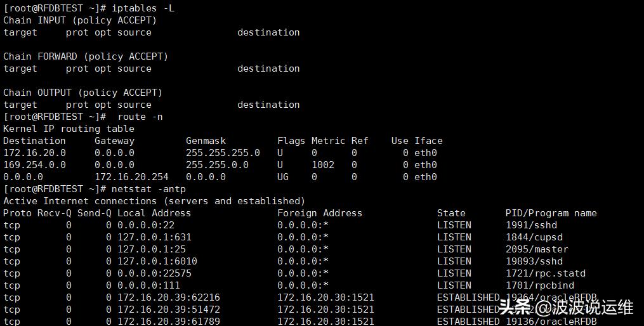Select destination value 172.16.20.0

coord(34,153)
